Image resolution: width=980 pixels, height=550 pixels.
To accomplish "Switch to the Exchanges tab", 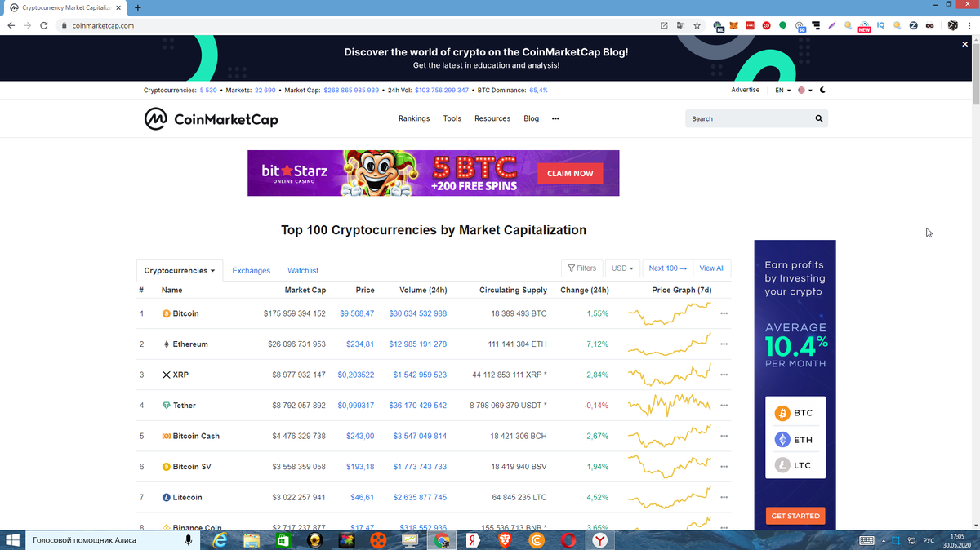I will (x=251, y=270).
